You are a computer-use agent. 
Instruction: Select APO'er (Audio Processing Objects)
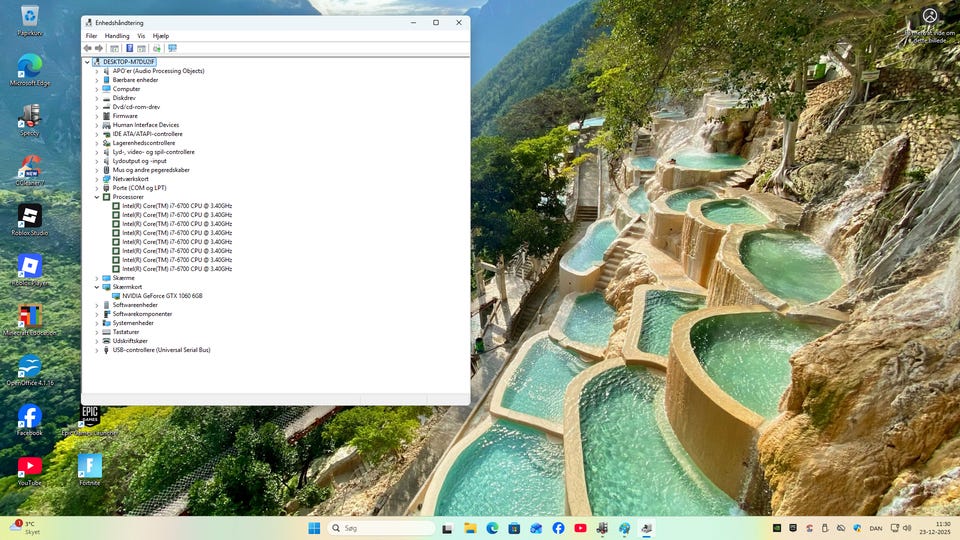[x=159, y=71]
